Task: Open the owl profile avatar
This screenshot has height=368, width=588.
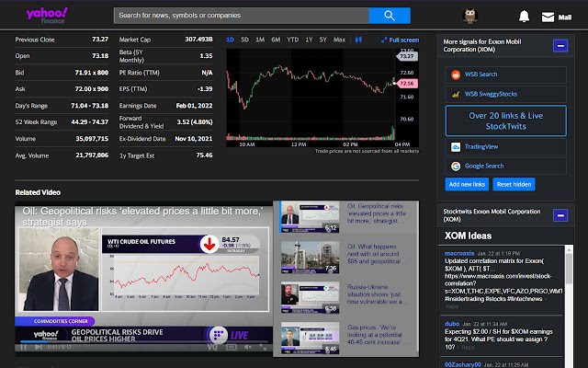Action: coord(469,17)
